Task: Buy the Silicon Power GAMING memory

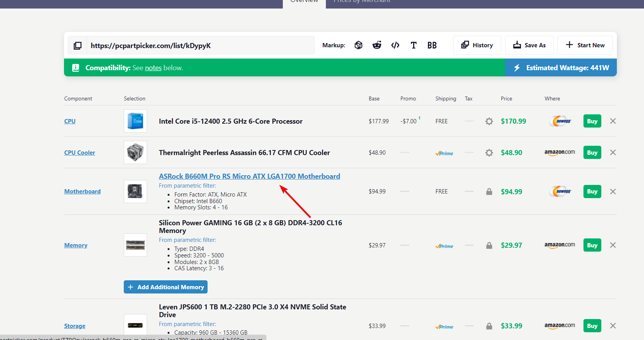Action: coord(592,245)
